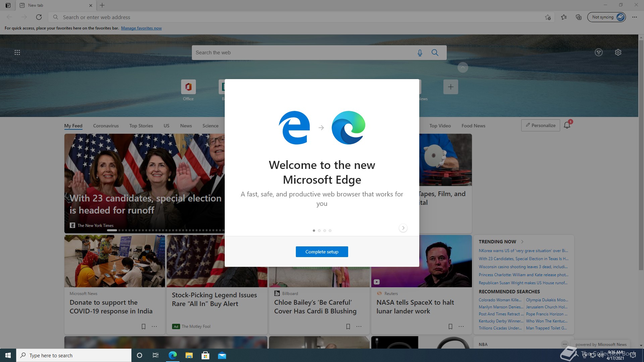Open Donate to support COVID-19 response article
This screenshot has width=644, height=362.
111,307
